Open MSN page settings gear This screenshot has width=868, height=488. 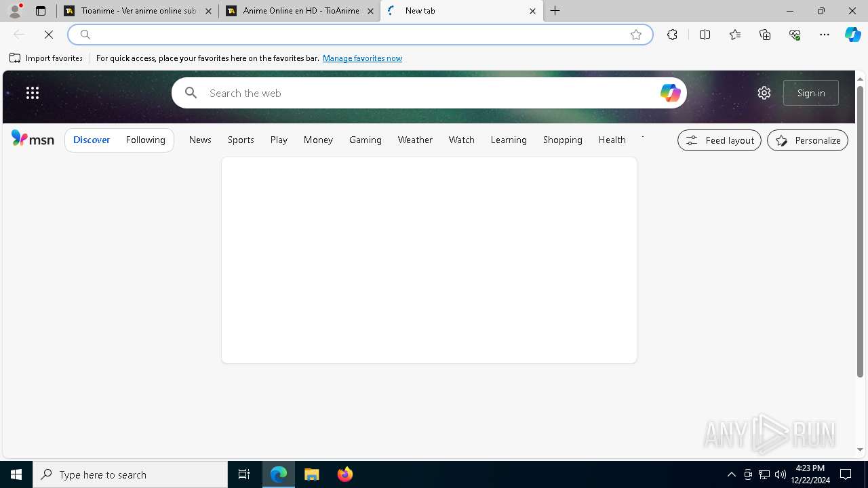tap(764, 93)
